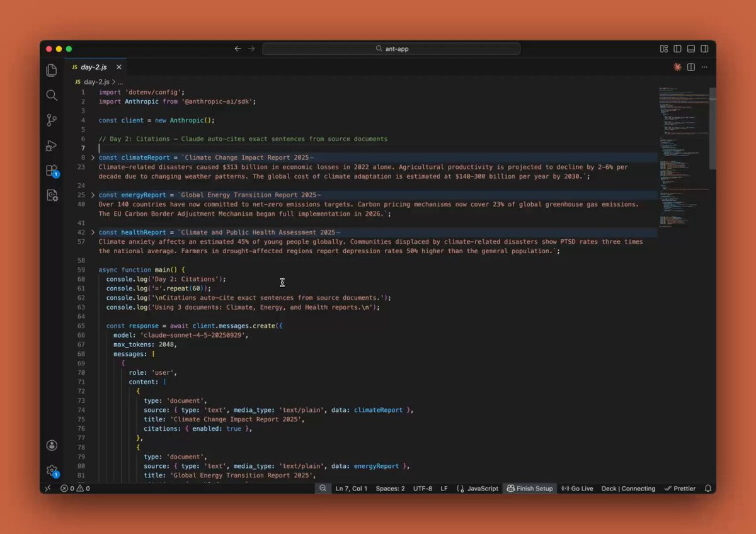Open the Extensions view with badge
This screenshot has width=756, height=534.
tap(52, 171)
